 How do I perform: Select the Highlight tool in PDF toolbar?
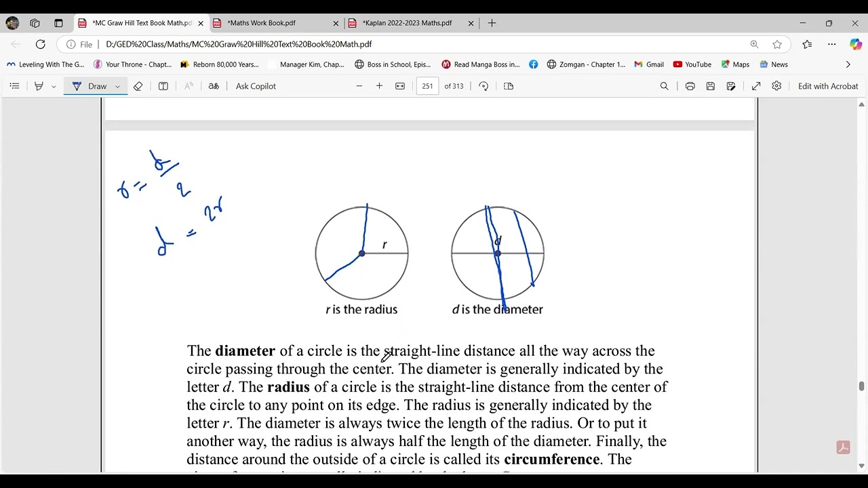pyautogui.click(x=39, y=86)
